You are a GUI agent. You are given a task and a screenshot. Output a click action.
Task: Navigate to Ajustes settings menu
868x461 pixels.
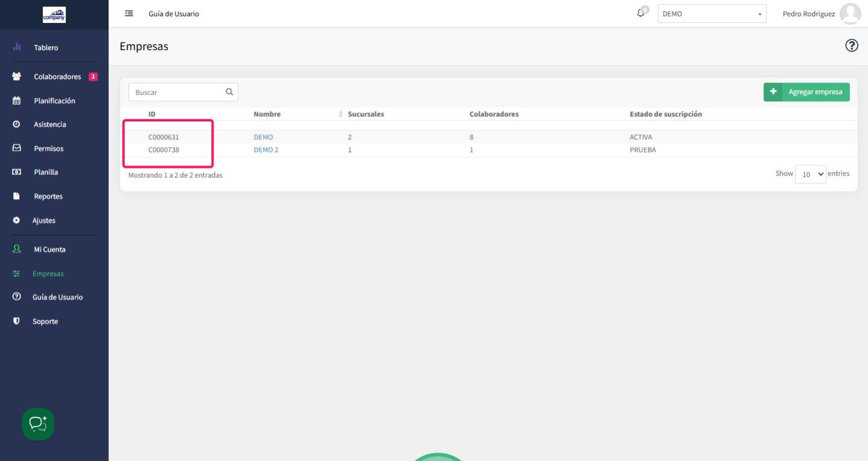pos(44,220)
